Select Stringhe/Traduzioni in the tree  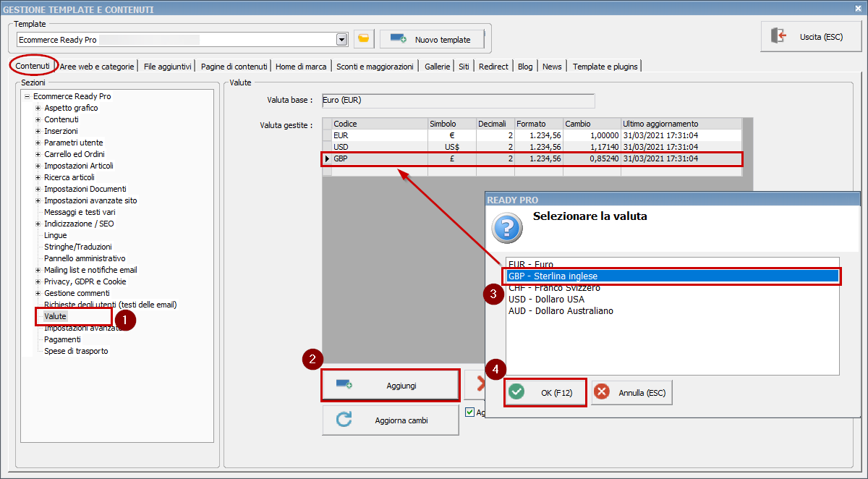(x=78, y=247)
